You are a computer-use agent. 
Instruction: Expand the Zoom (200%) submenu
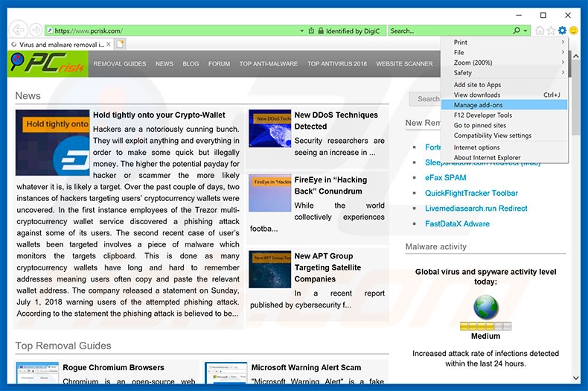tap(508, 63)
